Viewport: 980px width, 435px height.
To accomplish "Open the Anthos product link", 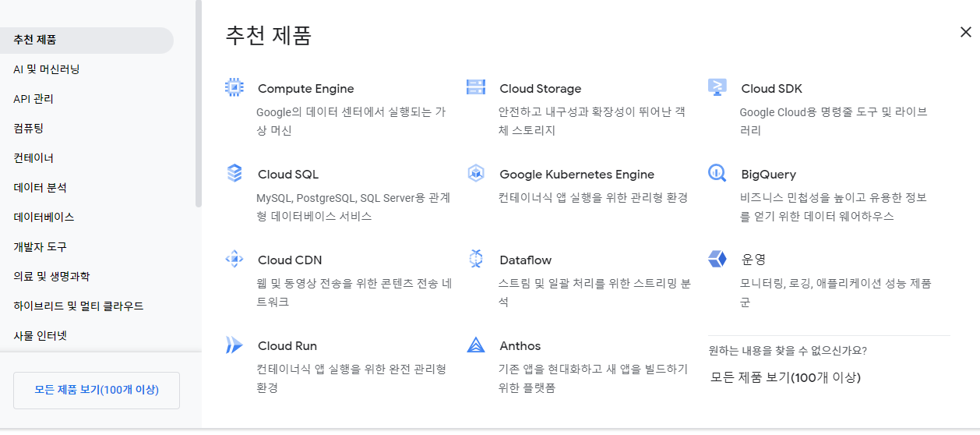I will point(520,346).
